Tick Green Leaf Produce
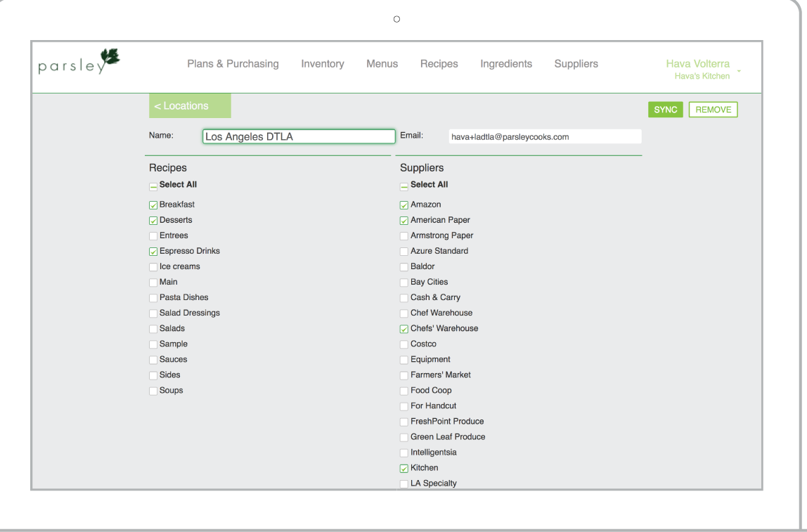The image size is (807, 532). [404, 437]
